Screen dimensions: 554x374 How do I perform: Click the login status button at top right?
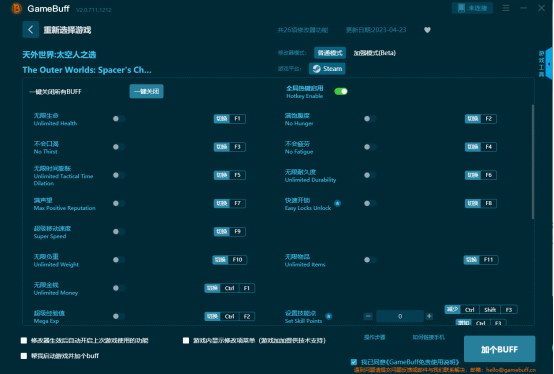472,8
